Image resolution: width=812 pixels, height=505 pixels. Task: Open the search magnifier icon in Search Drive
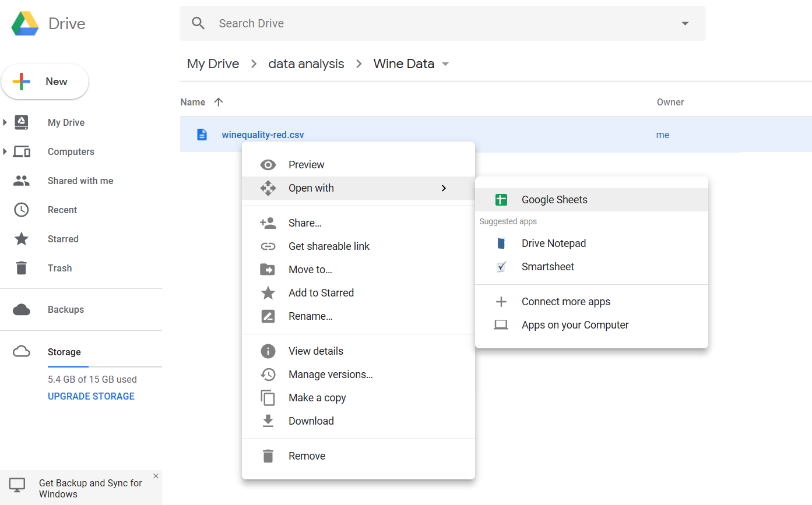pos(198,23)
